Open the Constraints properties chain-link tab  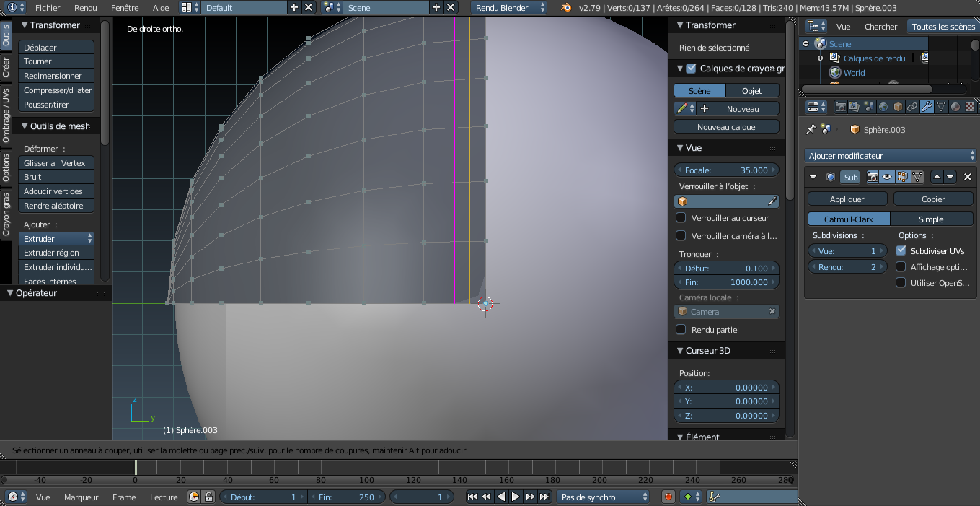point(912,107)
